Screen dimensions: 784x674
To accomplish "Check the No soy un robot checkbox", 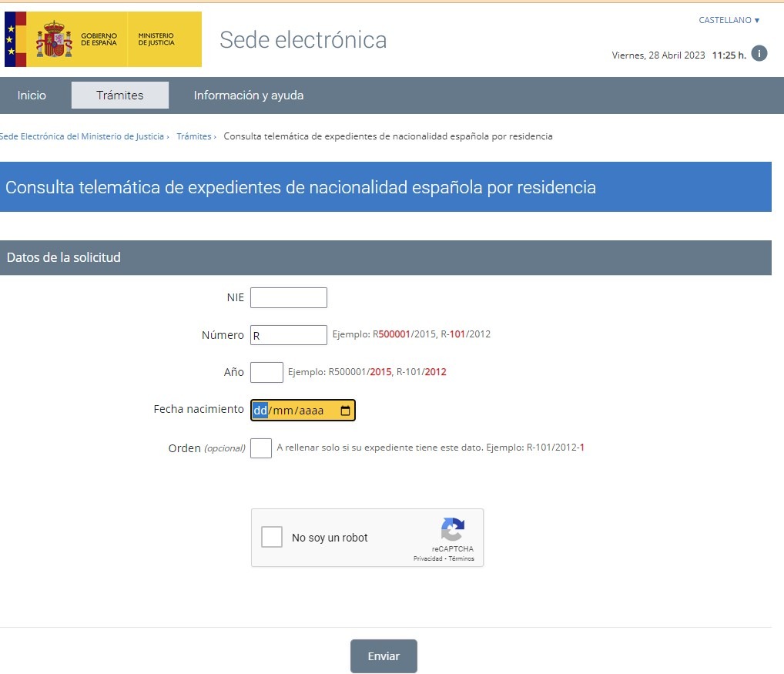I will point(272,537).
